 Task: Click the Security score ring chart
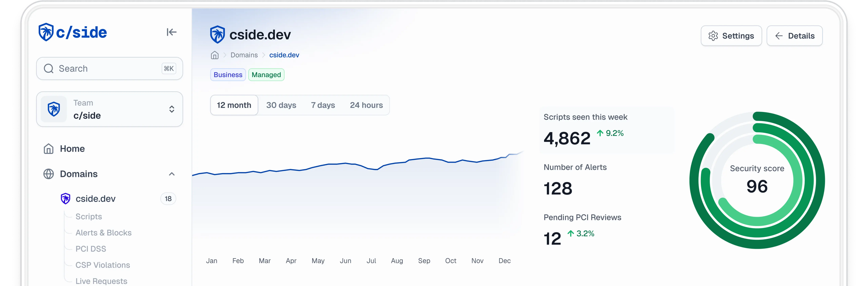point(757,180)
